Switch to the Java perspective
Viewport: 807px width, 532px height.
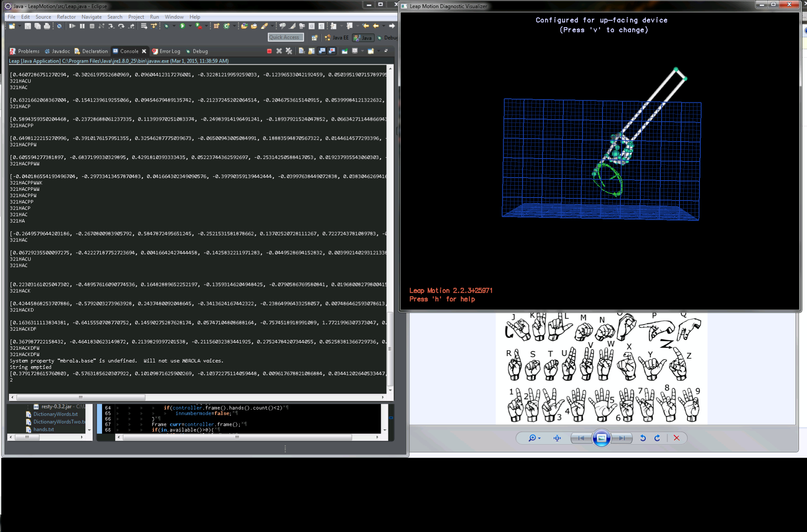[x=363, y=38]
